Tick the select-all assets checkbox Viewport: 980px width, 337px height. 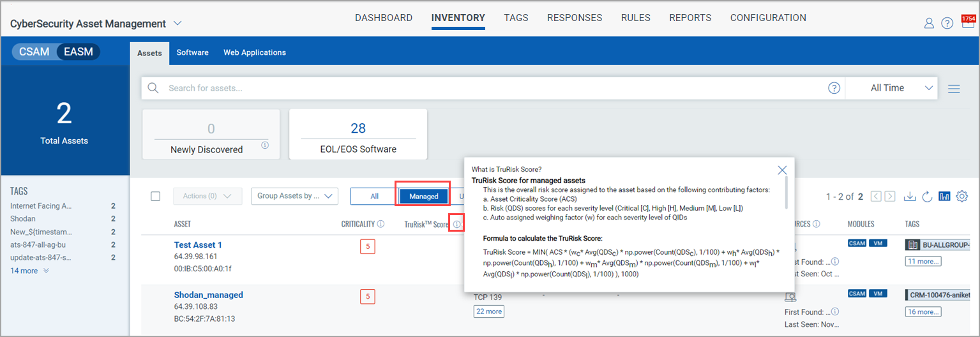coord(155,196)
